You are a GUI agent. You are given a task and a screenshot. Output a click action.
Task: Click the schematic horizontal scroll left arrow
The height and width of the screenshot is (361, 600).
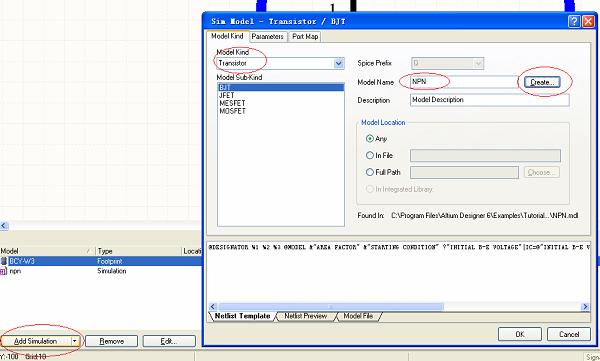tap(4, 225)
